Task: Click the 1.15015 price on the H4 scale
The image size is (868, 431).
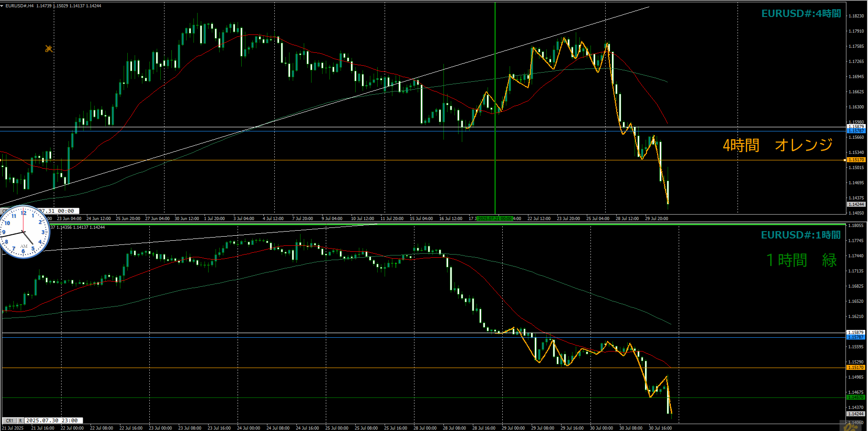Action: click(x=856, y=168)
